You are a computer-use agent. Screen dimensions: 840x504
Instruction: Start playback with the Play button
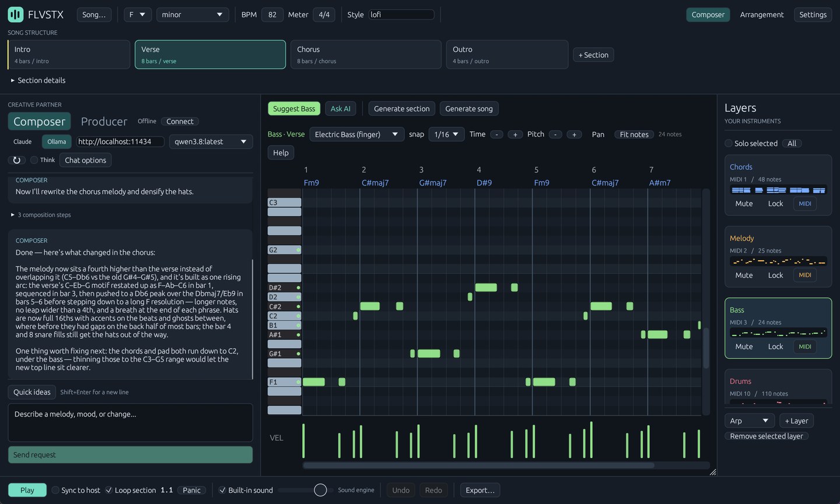click(x=27, y=490)
